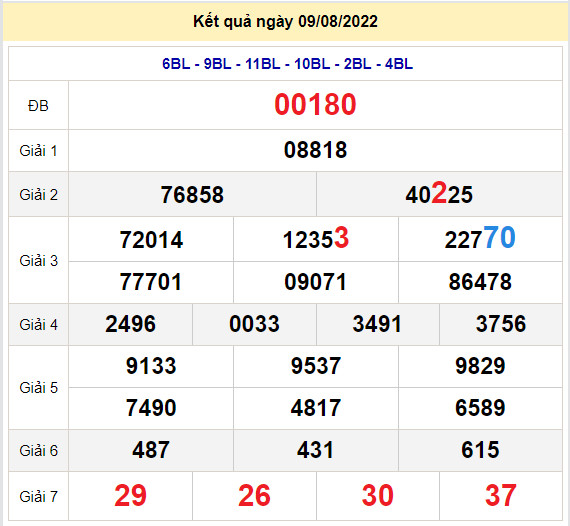Screen dimensions: 570x526
Task: Select Giải 3 number 86478
Action: [x=480, y=282]
